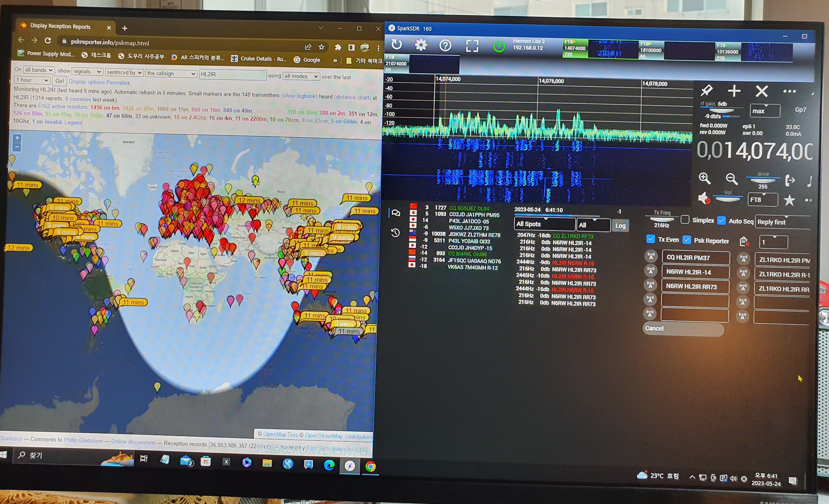Uncheck the Auto Seq checkbox

click(721, 221)
